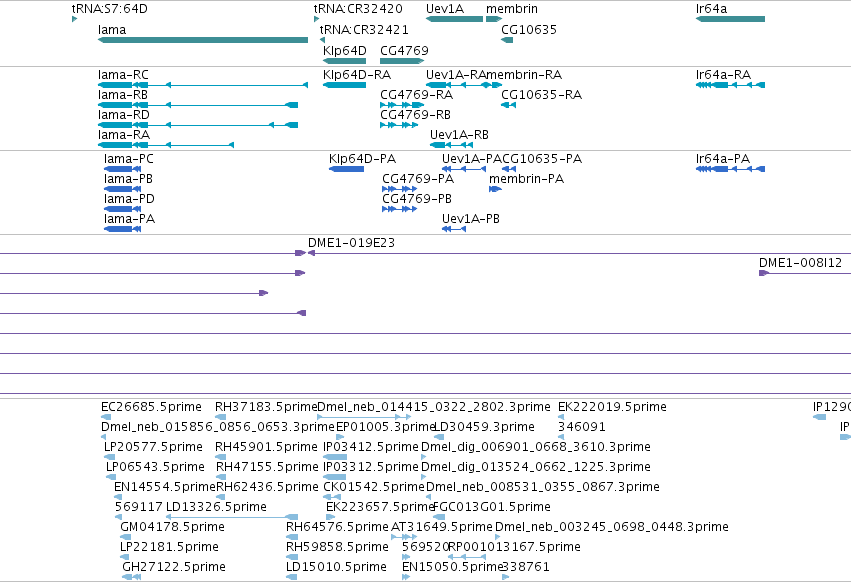Select Dmel_neb_014415_0322_2802.3prime EST
The width and height of the screenshot is (851, 582).
[x=434, y=407]
